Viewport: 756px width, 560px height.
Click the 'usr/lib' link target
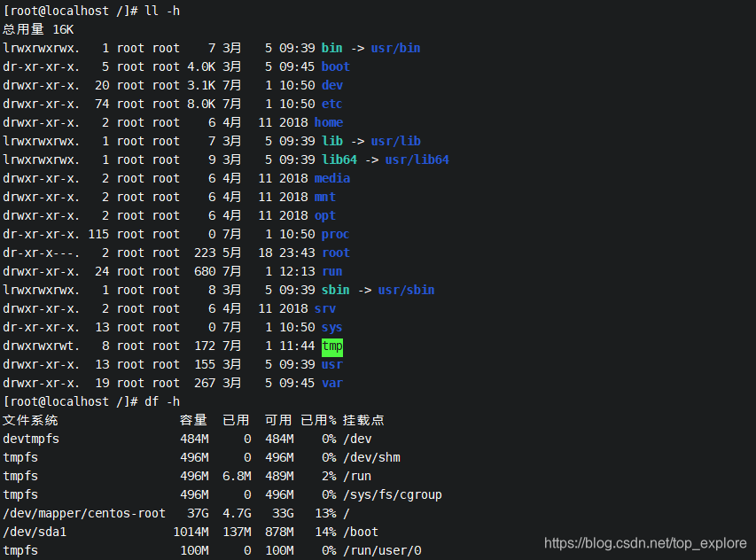[x=395, y=141]
